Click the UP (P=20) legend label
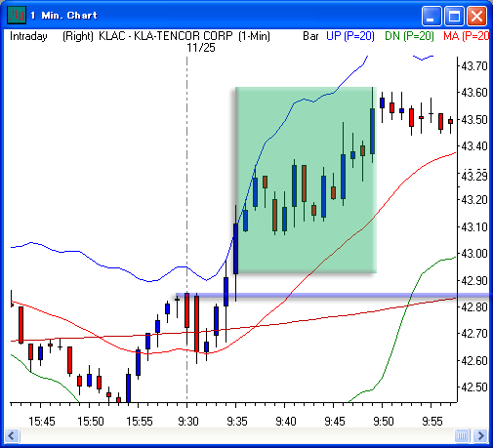This screenshot has width=493, height=448. [x=350, y=36]
